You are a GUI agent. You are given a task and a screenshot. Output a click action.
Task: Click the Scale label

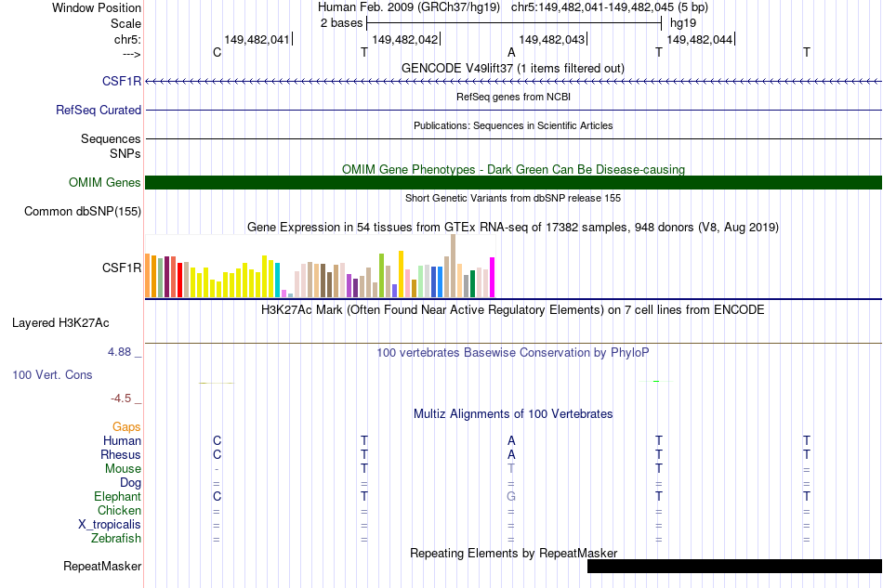[x=125, y=23]
